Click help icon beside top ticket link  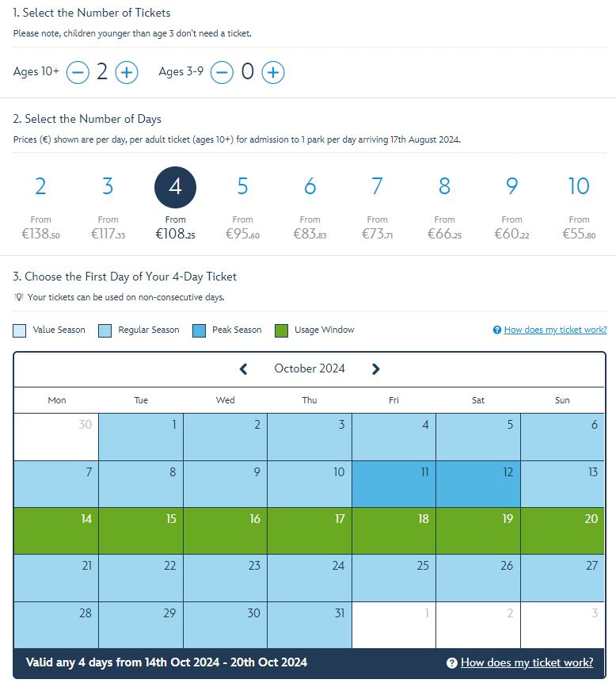tap(497, 330)
